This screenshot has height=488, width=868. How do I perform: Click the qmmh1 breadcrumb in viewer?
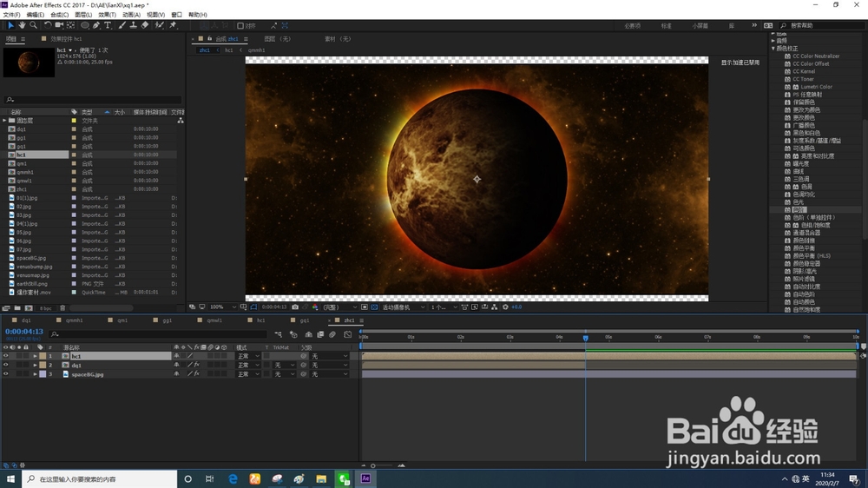coord(256,49)
